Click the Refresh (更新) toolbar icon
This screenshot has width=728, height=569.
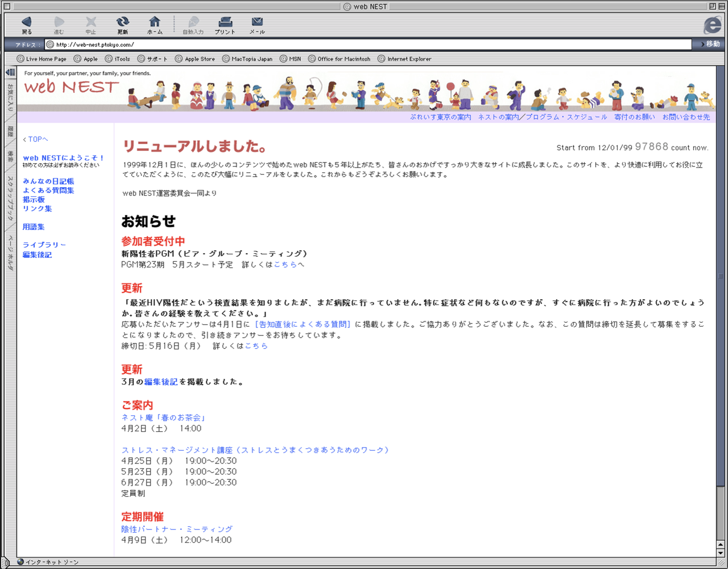122,25
